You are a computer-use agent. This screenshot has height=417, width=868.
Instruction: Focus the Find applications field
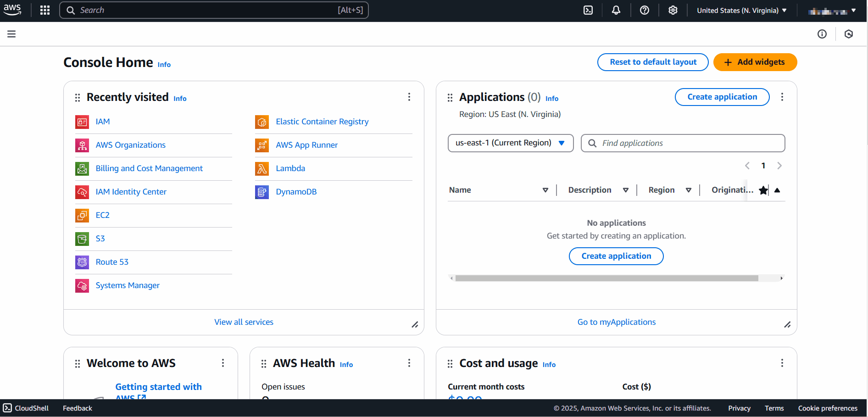point(683,143)
